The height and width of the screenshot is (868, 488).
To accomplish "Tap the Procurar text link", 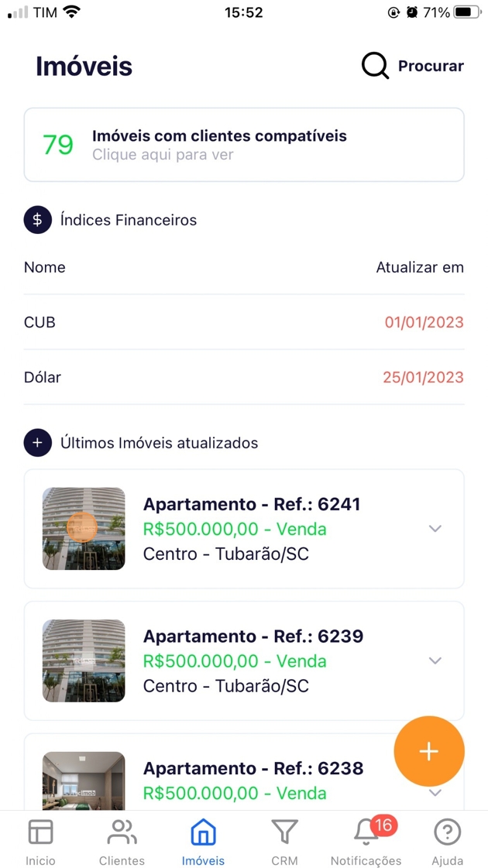I will 431,67.
